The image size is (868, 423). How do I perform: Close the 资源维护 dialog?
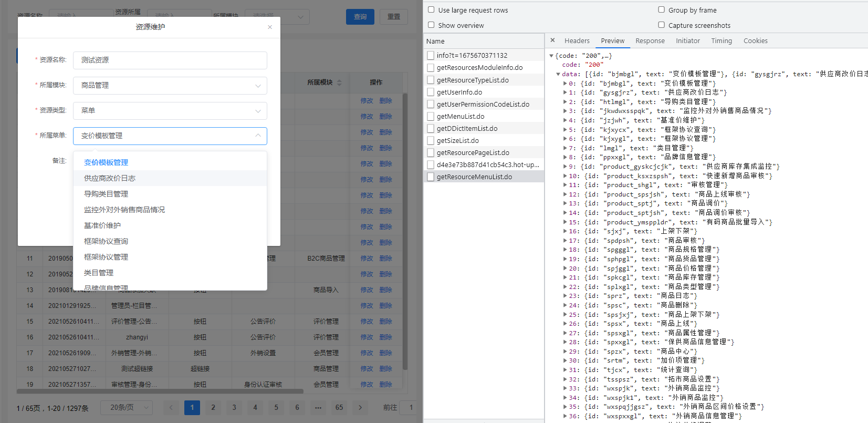[x=270, y=27]
